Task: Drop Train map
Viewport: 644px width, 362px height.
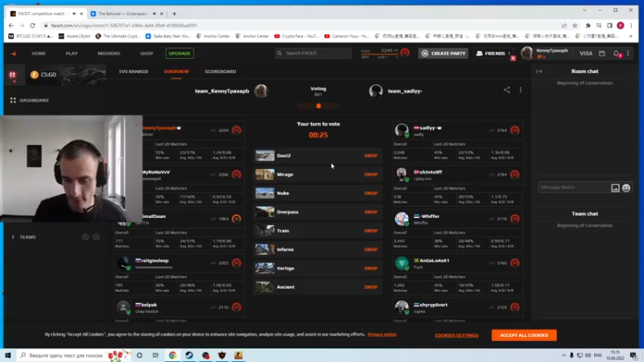Action: coord(370,231)
